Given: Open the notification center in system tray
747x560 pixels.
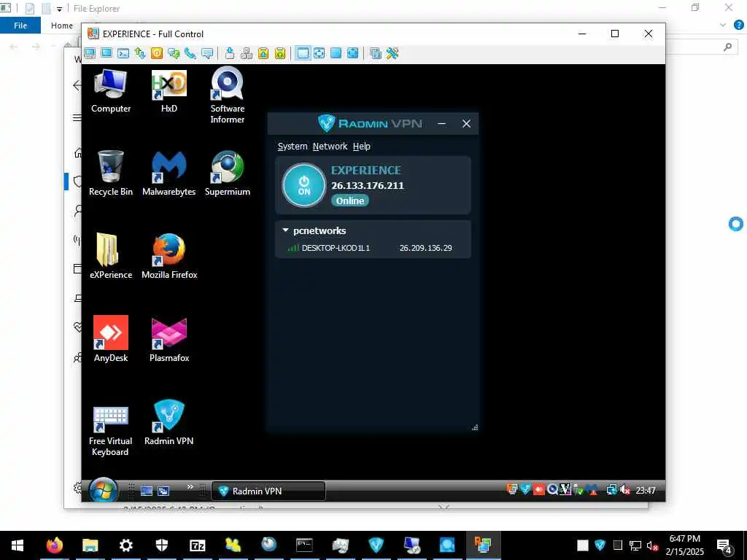Looking at the screenshot, I should [x=724, y=545].
